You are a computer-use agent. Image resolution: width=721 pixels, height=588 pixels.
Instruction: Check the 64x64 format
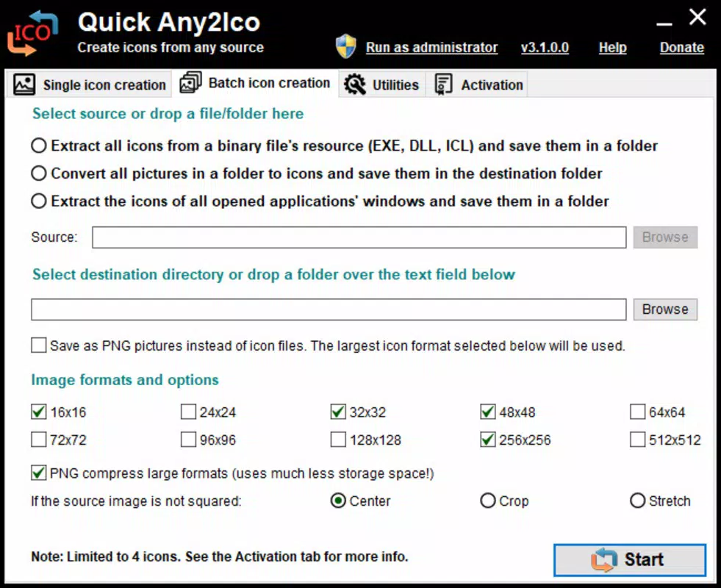pos(638,412)
